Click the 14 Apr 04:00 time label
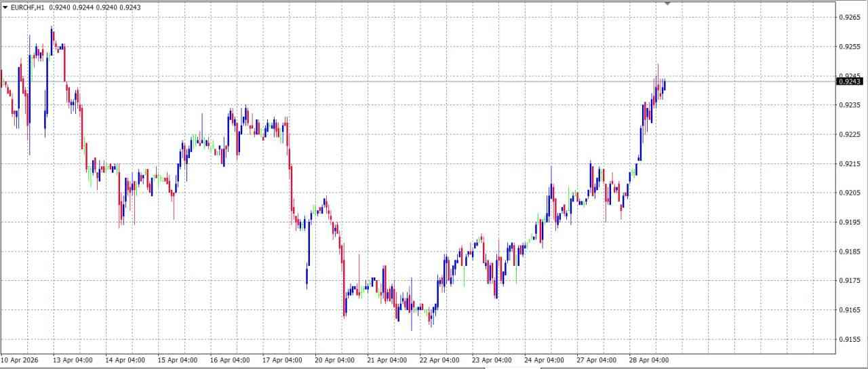Image resolution: width=868 pixels, height=369 pixels. click(125, 360)
